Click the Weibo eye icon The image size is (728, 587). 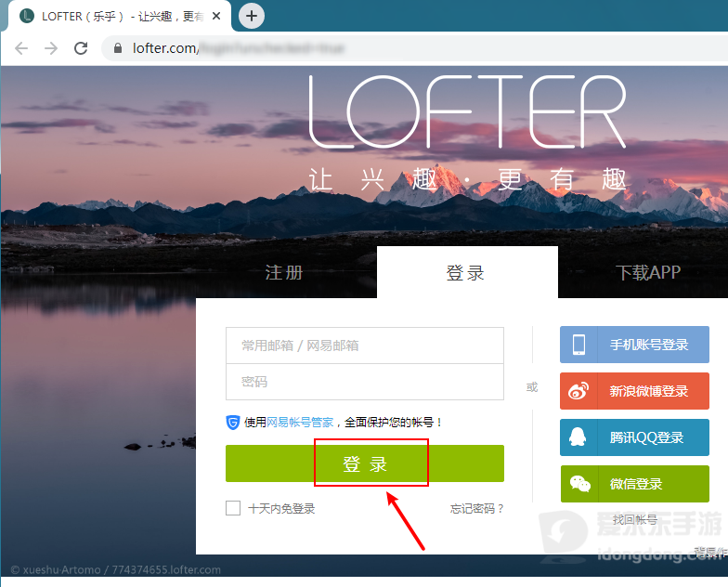[x=578, y=391]
